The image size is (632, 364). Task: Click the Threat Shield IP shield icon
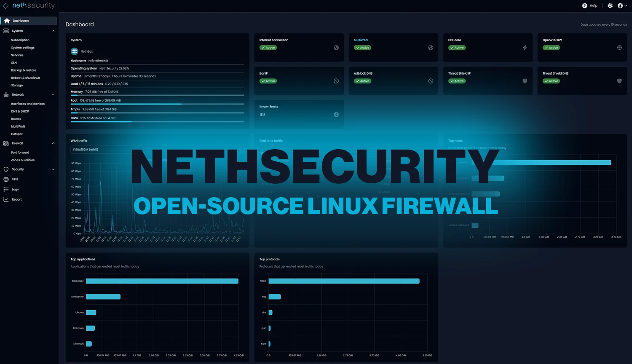(x=525, y=81)
